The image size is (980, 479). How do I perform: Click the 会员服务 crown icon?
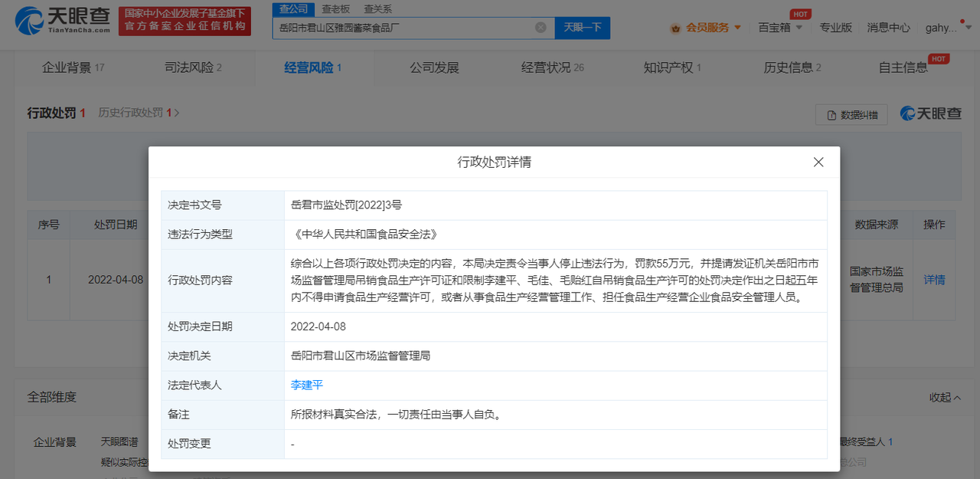pyautogui.click(x=675, y=28)
